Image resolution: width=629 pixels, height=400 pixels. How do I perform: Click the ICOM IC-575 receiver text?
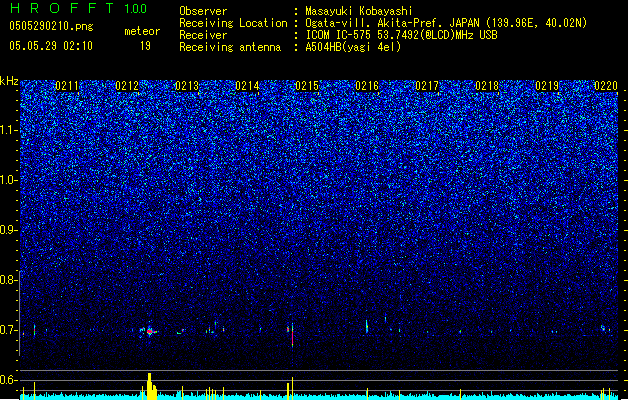[402, 35]
